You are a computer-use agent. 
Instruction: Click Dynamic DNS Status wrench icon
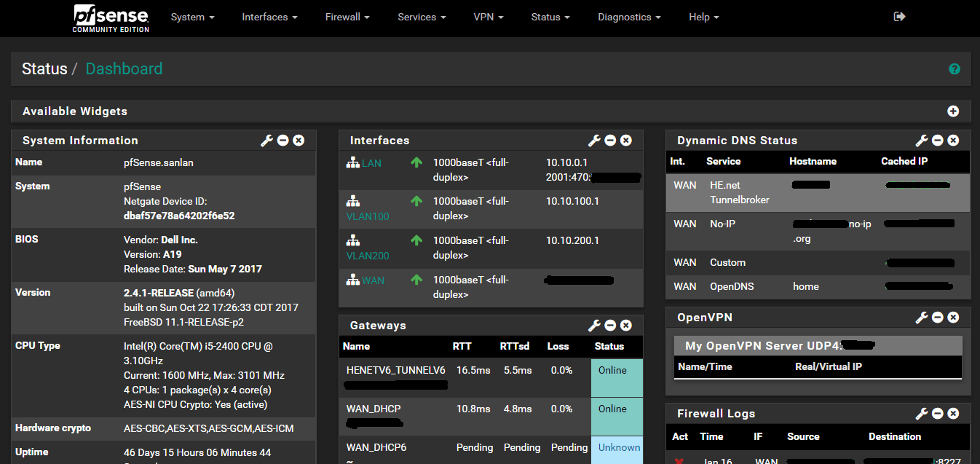[922, 141]
